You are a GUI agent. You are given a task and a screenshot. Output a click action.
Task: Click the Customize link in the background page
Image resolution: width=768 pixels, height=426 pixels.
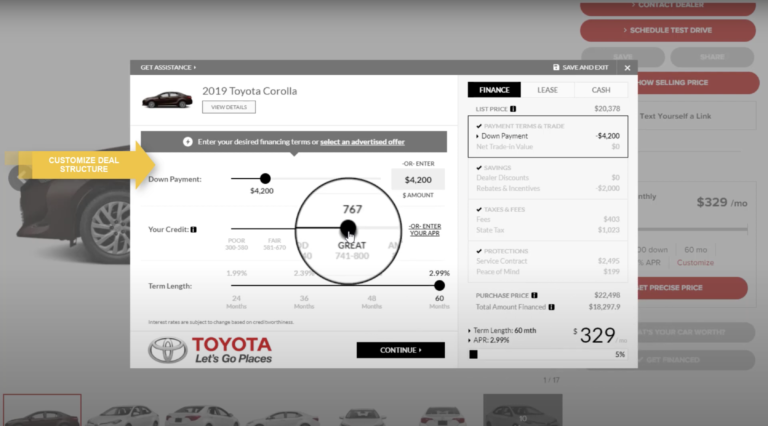point(695,262)
